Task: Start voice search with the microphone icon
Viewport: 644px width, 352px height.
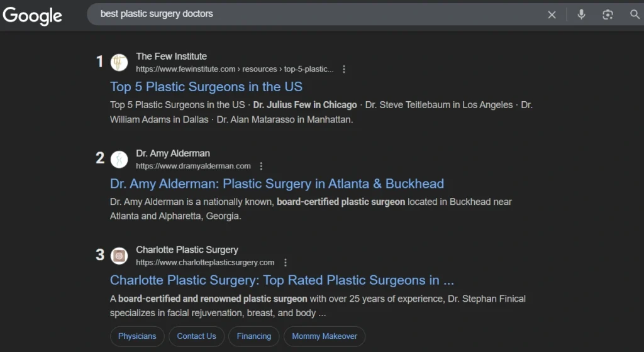Action: 581,14
